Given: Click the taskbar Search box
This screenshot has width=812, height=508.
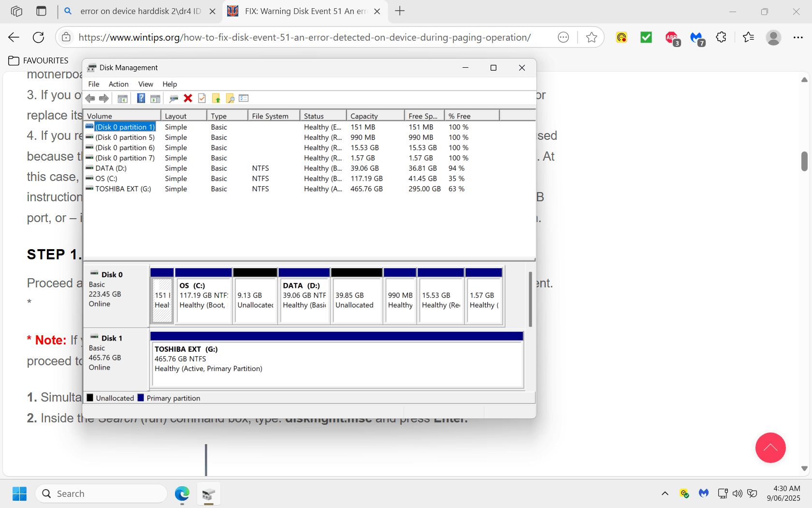Looking at the screenshot, I should click(101, 493).
